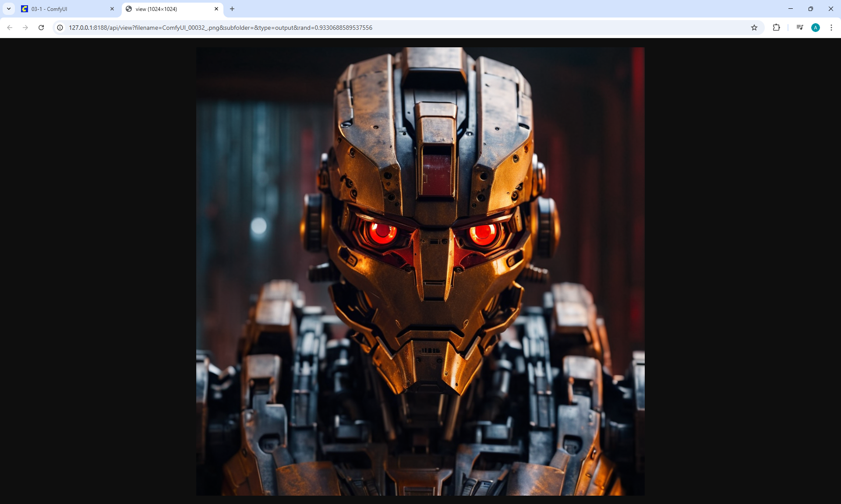Viewport: 841px width, 504px height.
Task: Reload the current page
Action: pyautogui.click(x=41, y=28)
